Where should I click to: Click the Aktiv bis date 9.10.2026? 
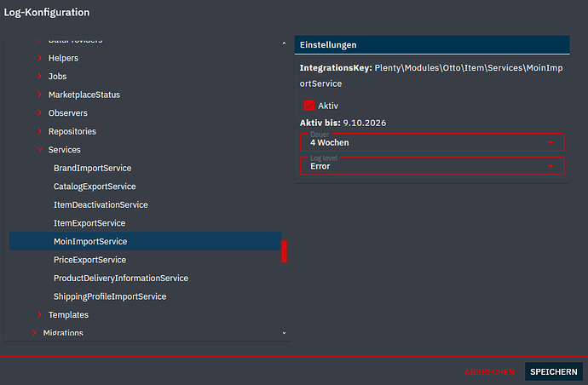365,123
